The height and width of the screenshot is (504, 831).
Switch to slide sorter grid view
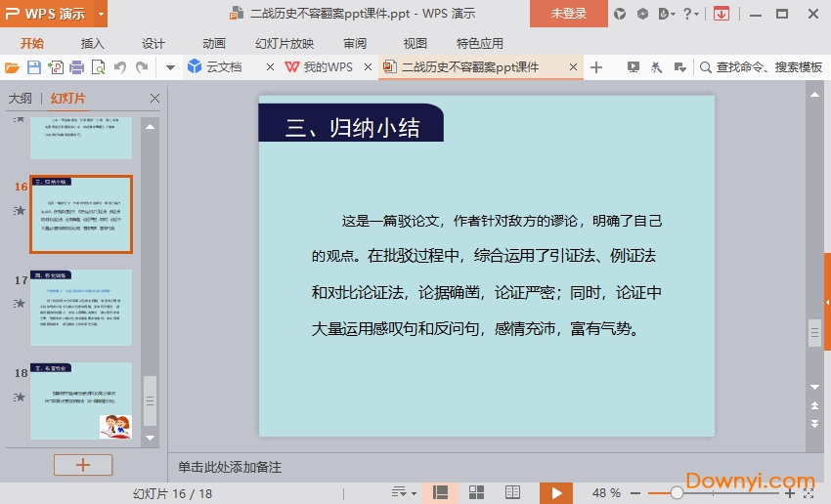pyautogui.click(x=477, y=493)
